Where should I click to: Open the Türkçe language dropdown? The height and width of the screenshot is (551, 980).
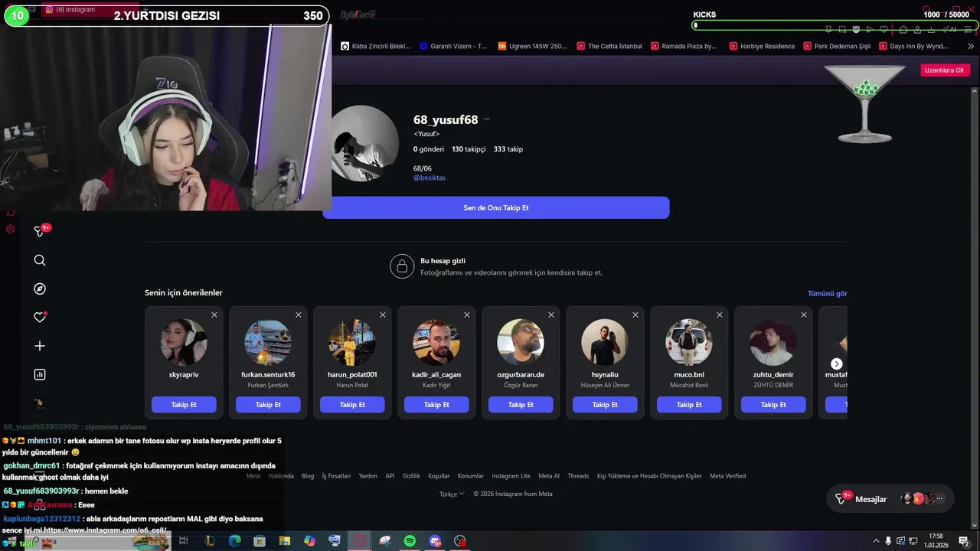point(452,494)
